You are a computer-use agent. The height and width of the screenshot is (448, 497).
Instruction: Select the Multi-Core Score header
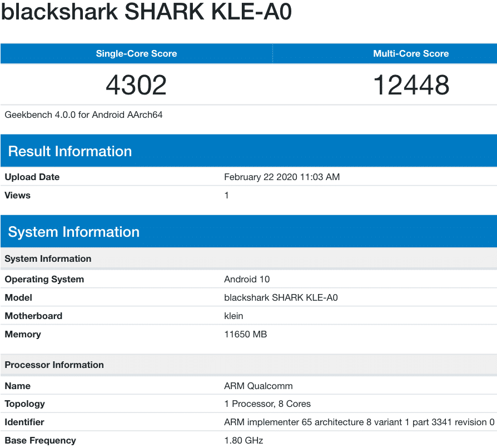click(411, 53)
